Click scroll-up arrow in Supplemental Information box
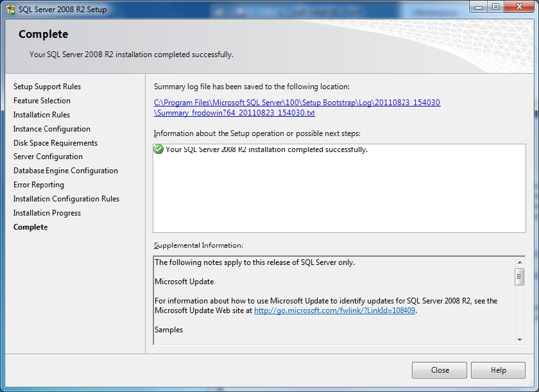The image size is (539, 392). [519, 262]
